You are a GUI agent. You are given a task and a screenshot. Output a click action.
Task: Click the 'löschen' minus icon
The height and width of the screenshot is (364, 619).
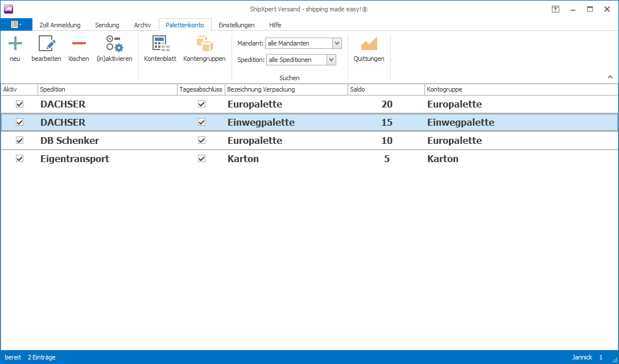[x=79, y=44]
